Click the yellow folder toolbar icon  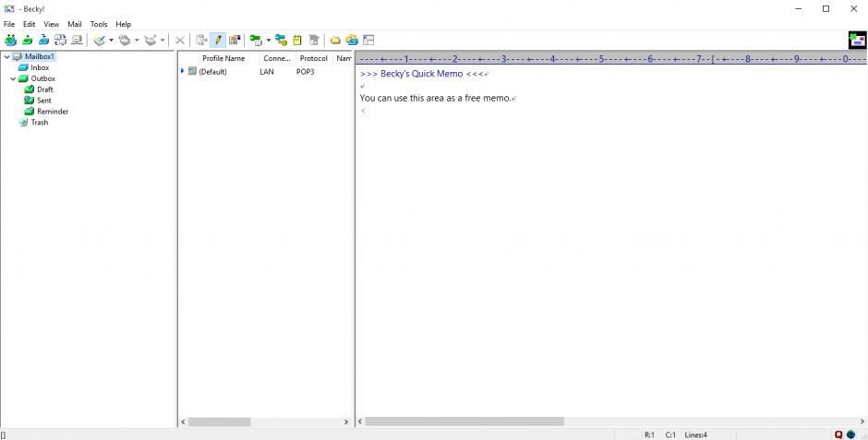(335, 40)
